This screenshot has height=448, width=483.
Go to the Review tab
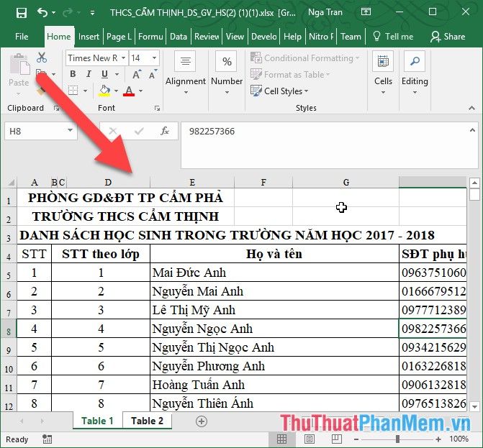click(207, 37)
